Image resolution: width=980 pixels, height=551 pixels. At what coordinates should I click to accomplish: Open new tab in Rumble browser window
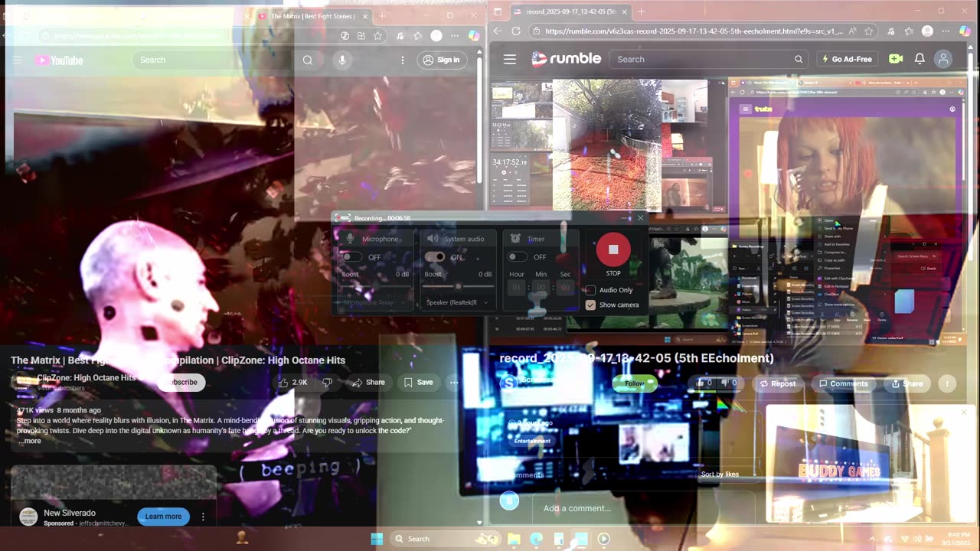[642, 11]
